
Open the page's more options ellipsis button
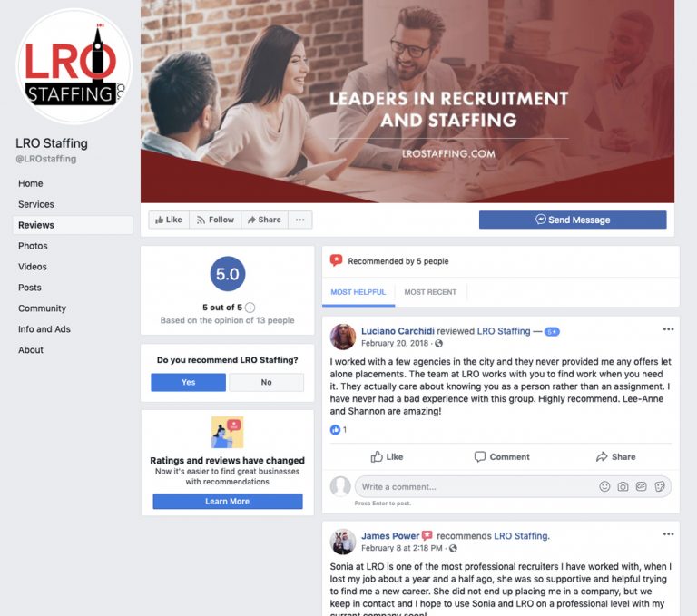(300, 220)
